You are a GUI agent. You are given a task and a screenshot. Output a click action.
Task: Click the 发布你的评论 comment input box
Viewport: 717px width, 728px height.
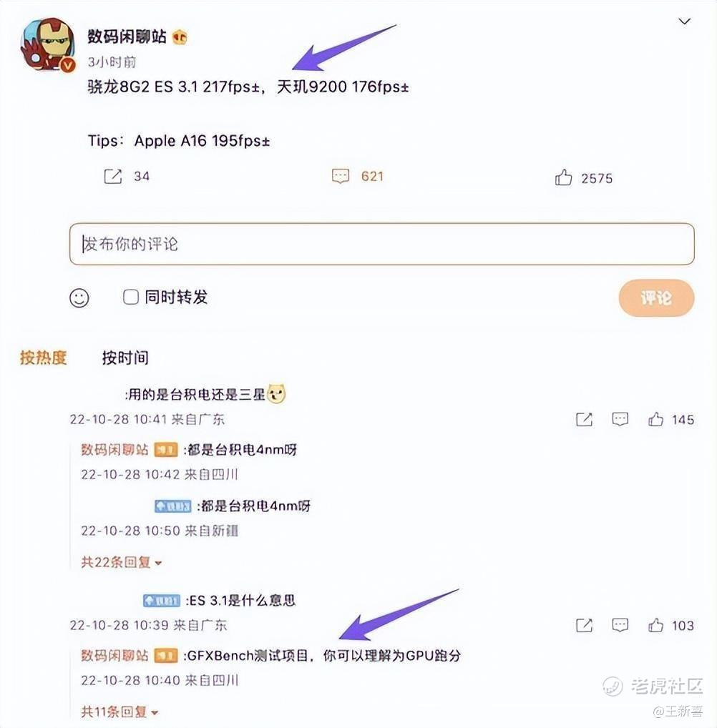pos(382,244)
